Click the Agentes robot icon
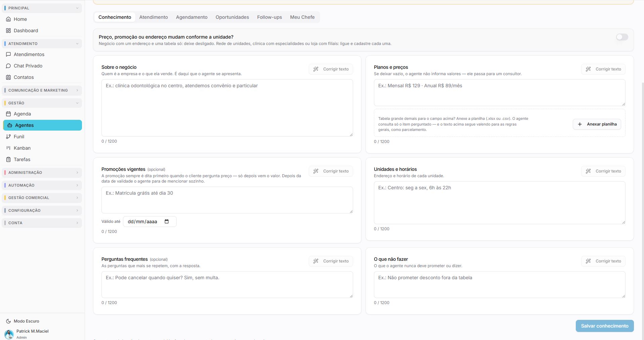The image size is (644, 340). click(x=10, y=125)
